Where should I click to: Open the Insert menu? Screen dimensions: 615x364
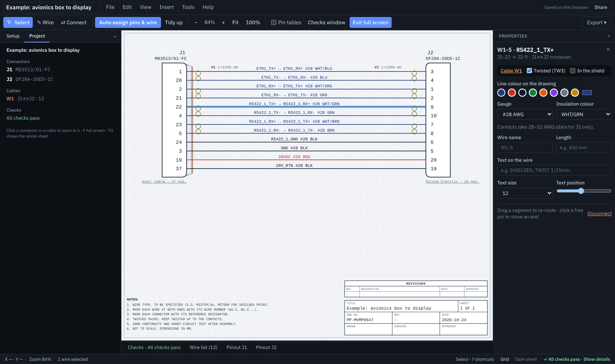coord(167,7)
